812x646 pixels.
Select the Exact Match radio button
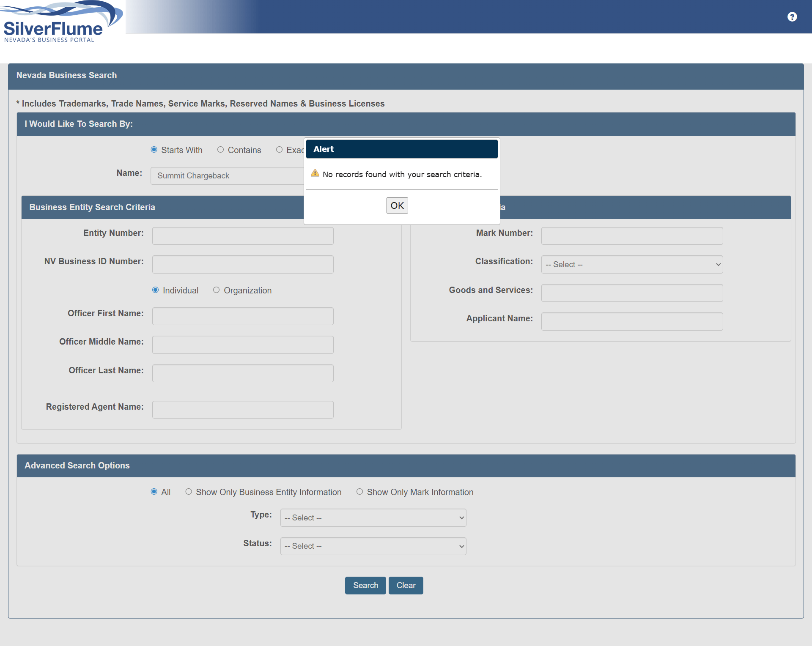(279, 150)
